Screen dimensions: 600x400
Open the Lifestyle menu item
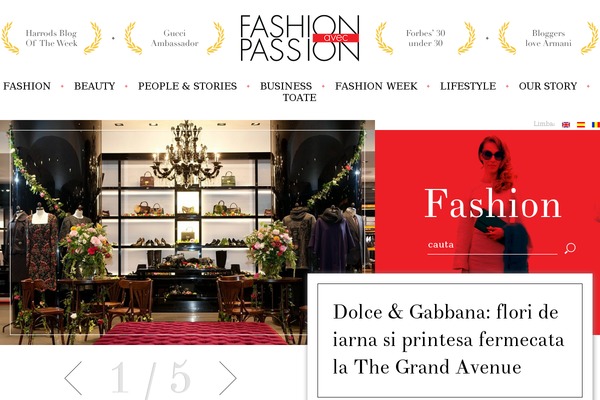(468, 86)
